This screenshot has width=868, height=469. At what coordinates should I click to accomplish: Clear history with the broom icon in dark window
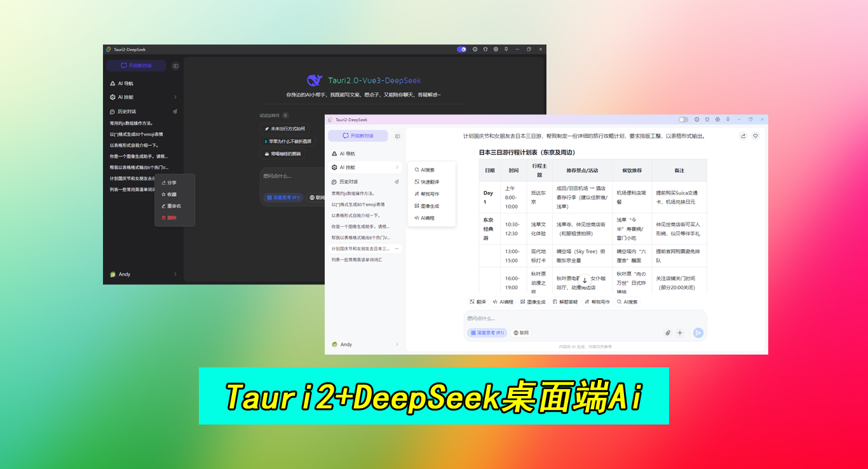[175, 111]
